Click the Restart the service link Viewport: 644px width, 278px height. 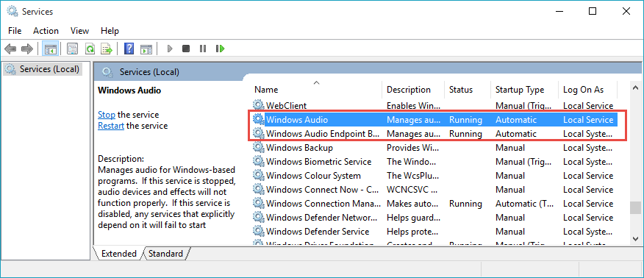pos(111,126)
